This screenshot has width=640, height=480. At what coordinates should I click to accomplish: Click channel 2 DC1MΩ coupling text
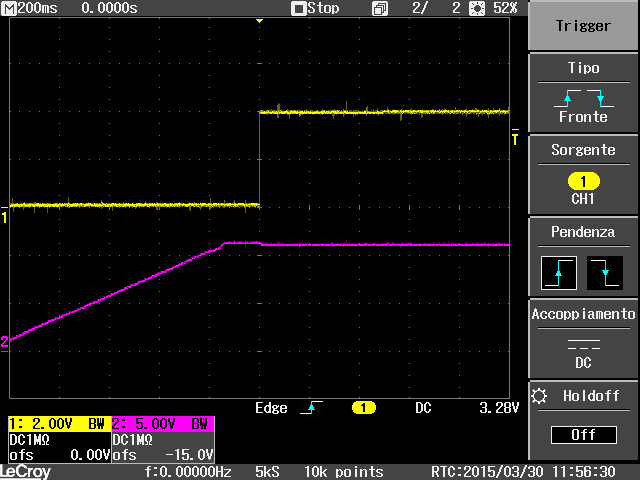tap(132, 440)
